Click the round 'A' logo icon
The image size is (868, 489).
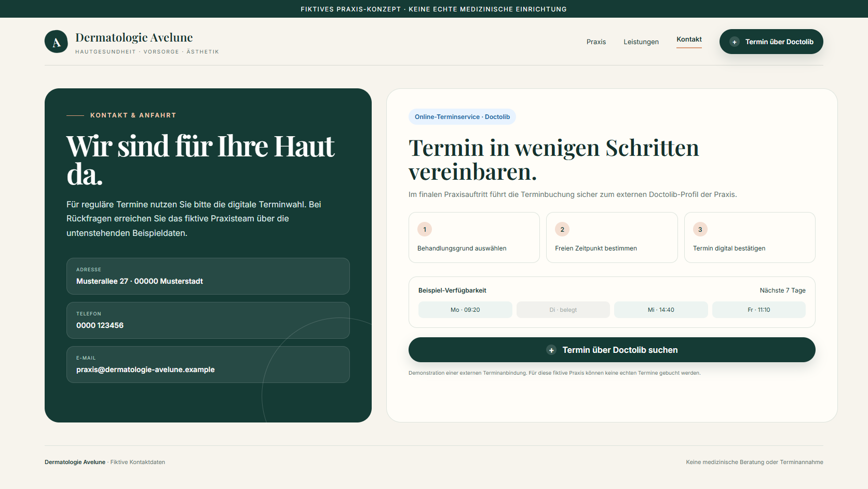coord(56,42)
